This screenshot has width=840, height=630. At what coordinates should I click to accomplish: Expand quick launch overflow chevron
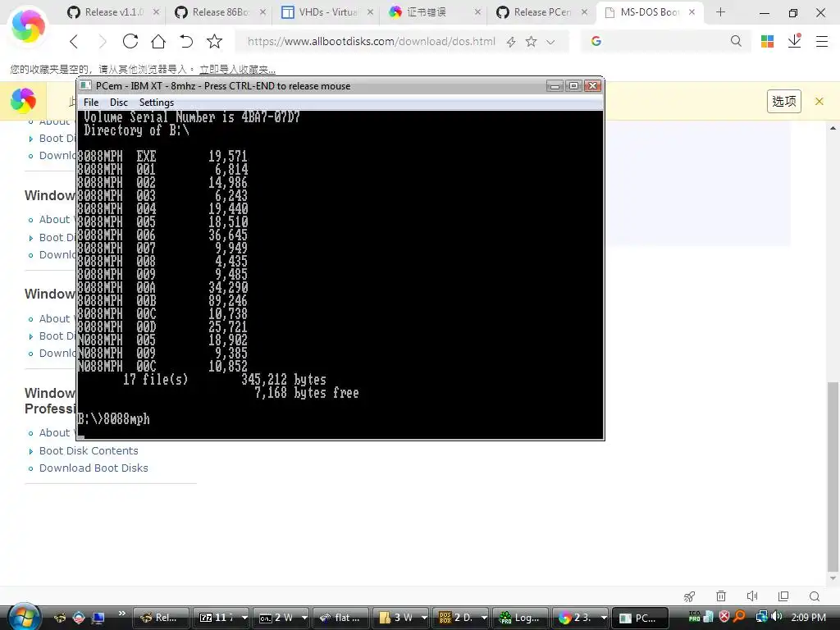(121, 614)
